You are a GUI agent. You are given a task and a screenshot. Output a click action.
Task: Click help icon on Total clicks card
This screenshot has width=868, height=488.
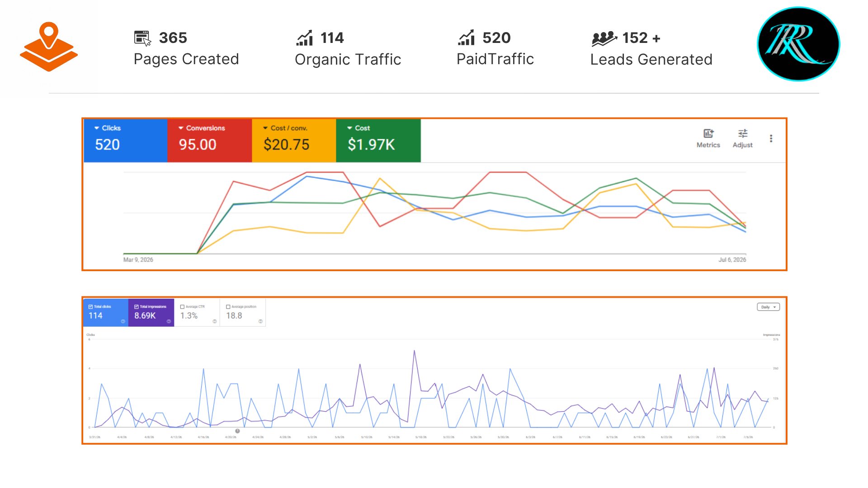[x=123, y=321]
